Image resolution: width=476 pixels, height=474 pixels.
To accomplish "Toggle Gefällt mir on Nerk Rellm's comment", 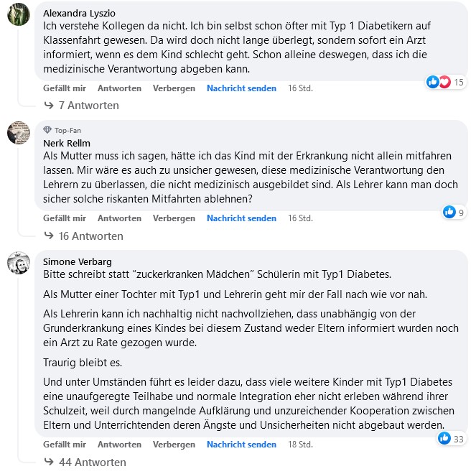I will 65,218.
